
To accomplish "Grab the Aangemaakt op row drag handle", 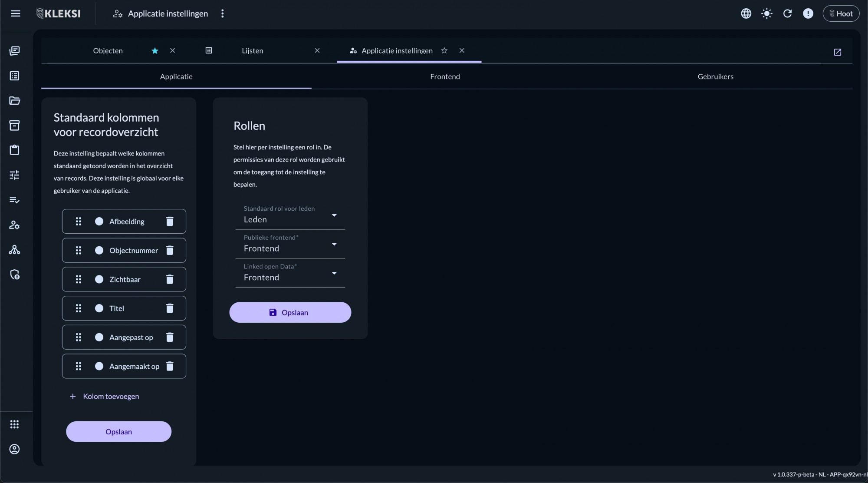I will click(79, 366).
